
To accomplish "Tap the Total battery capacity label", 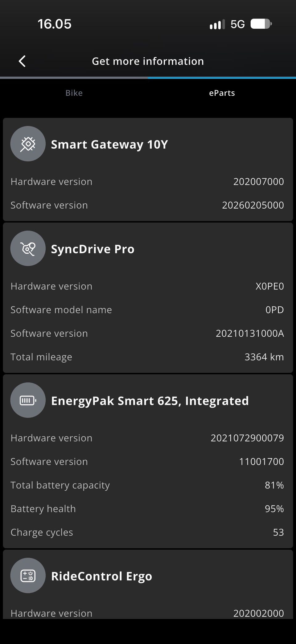I will pos(60,485).
